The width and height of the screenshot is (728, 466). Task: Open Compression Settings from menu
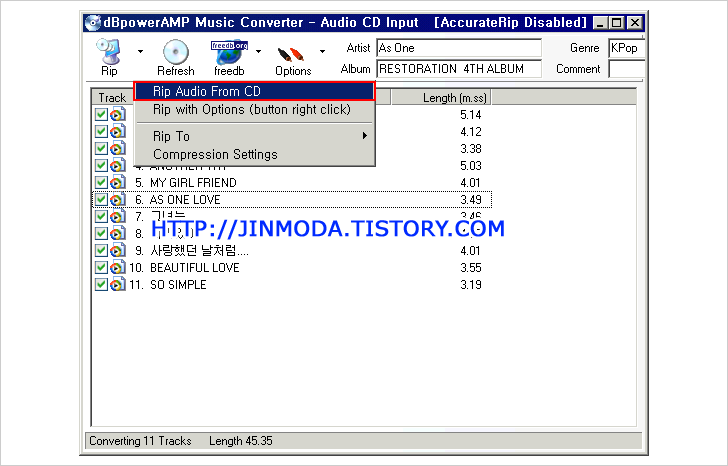point(254,154)
